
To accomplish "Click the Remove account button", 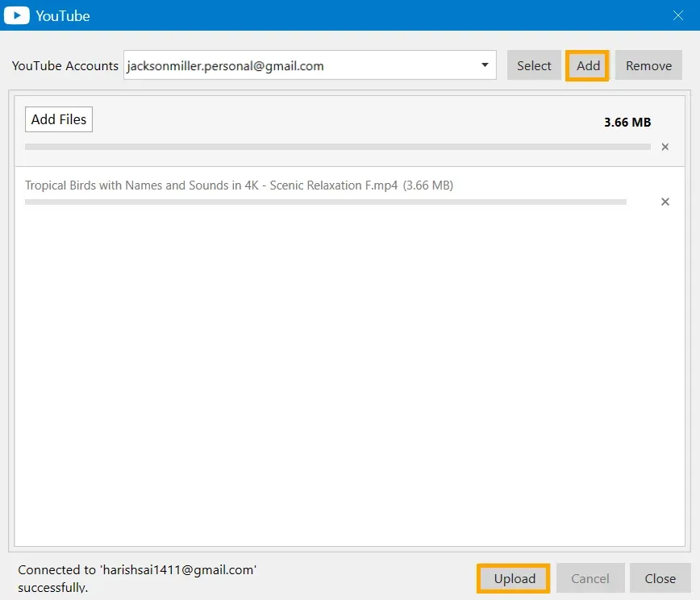I will 648,65.
